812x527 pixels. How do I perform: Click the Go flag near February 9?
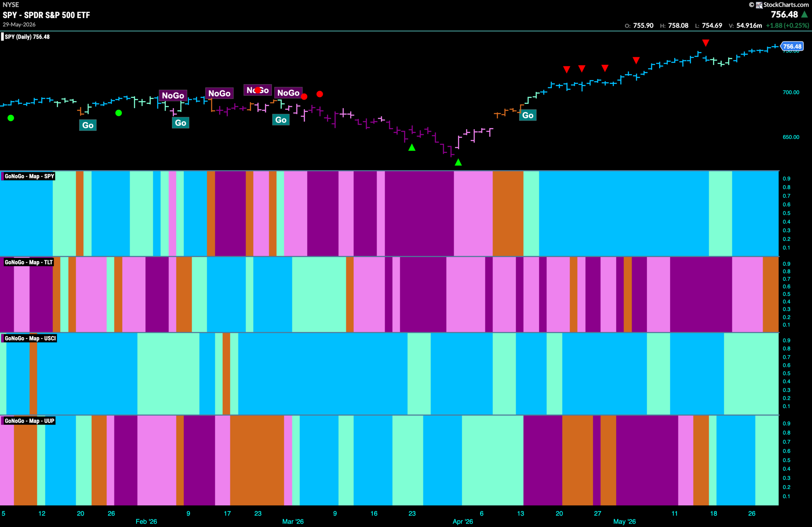[180, 123]
